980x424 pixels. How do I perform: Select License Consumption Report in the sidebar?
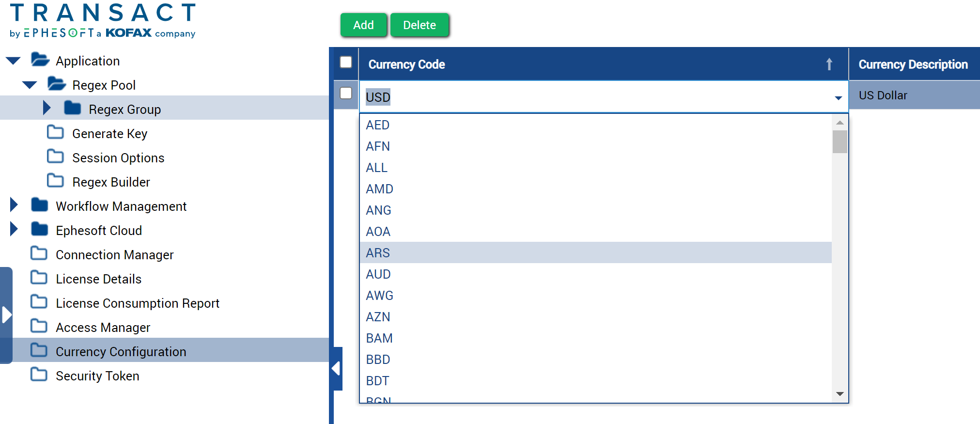(137, 302)
